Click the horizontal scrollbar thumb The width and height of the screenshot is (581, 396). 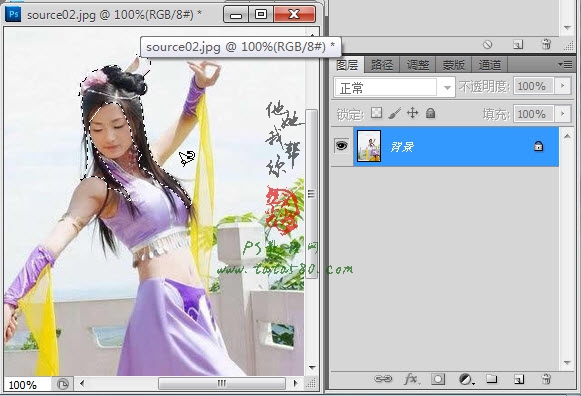tap(222, 383)
